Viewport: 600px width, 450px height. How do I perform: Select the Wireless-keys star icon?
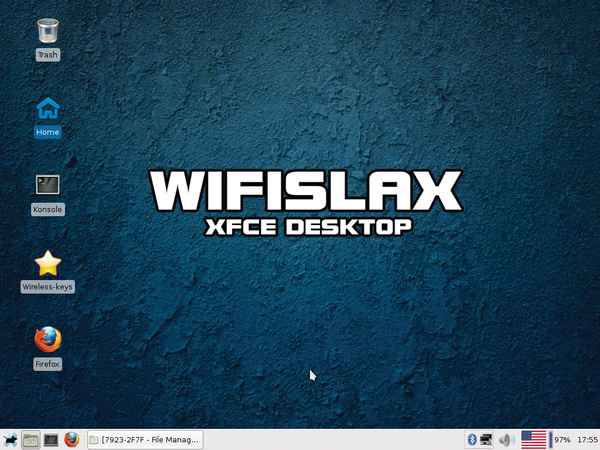click(x=48, y=263)
